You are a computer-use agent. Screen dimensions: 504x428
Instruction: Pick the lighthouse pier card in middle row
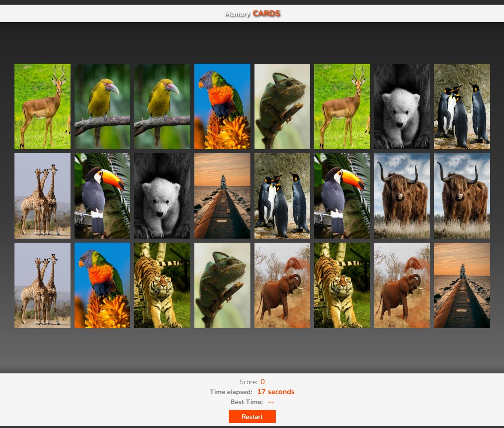point(222,196)
